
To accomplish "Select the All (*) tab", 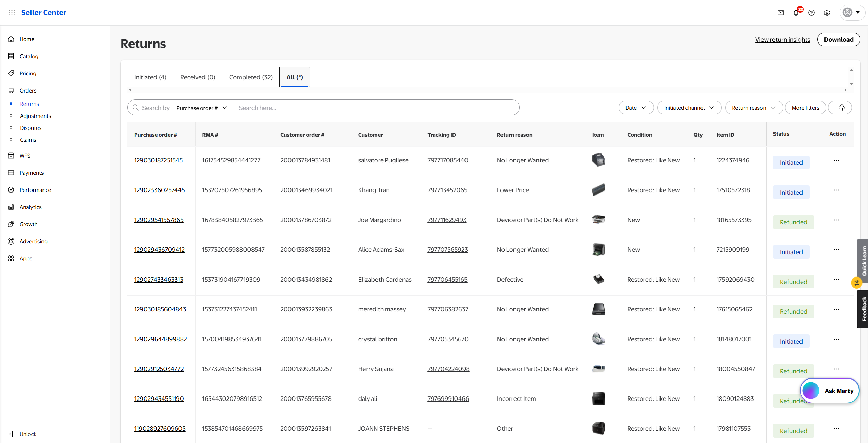I will tap(295, 77).
